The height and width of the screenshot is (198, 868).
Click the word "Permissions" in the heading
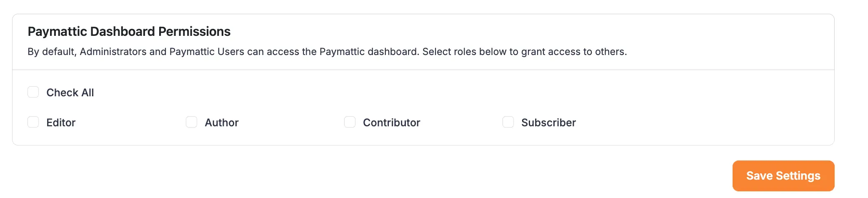tap(194, 32)
